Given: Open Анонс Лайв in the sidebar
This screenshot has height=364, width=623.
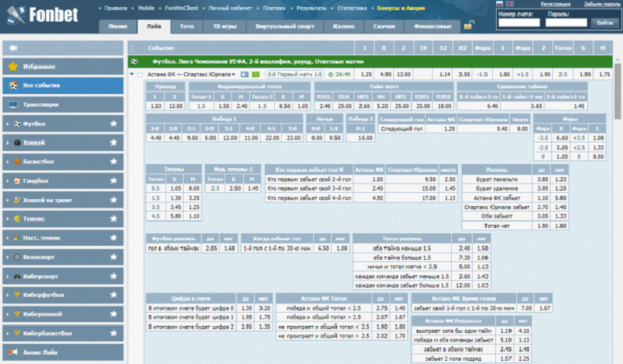Looking at the screenshot, I should (63, 352).
